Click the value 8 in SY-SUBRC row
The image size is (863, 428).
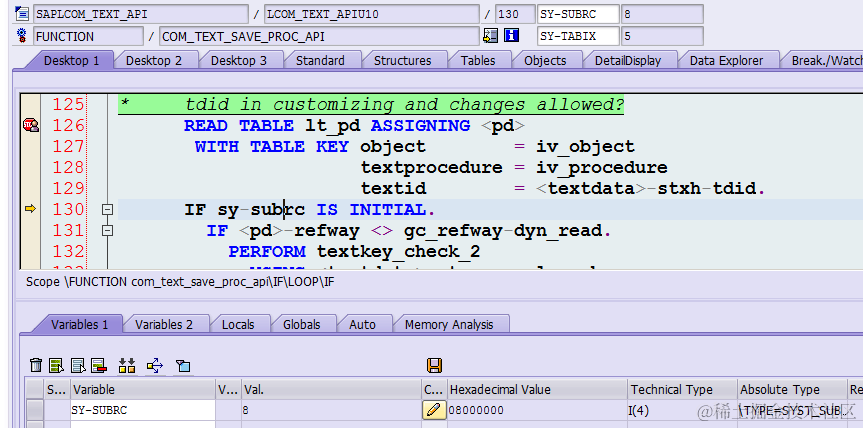coord(331,410)
